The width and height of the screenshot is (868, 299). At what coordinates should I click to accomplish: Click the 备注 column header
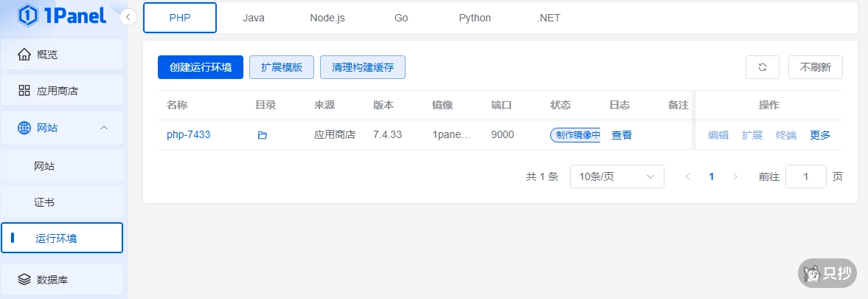pyautogui.click(x=678, y=105)
